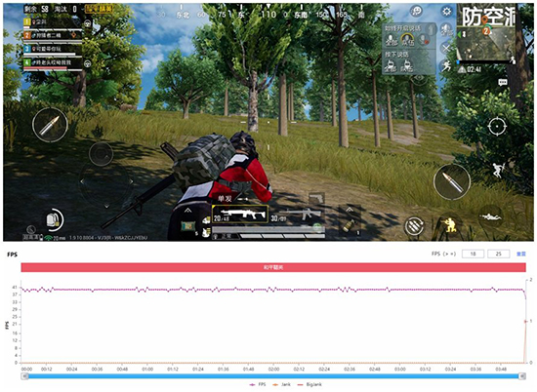Tap the movement joystick
The width and height of the screenshot is (537, 392).
pyautogui.click(x=106, y=182)
